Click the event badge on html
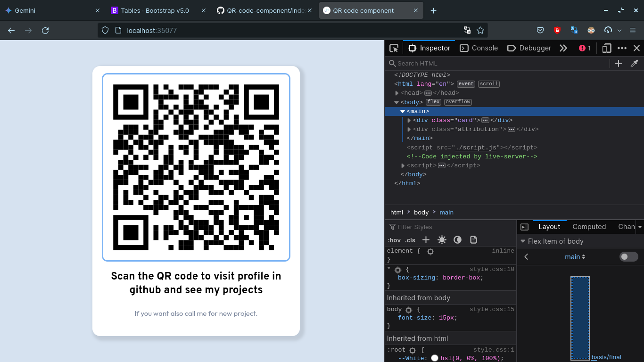Viewport: 644px width, 362px height. [466, 84]
